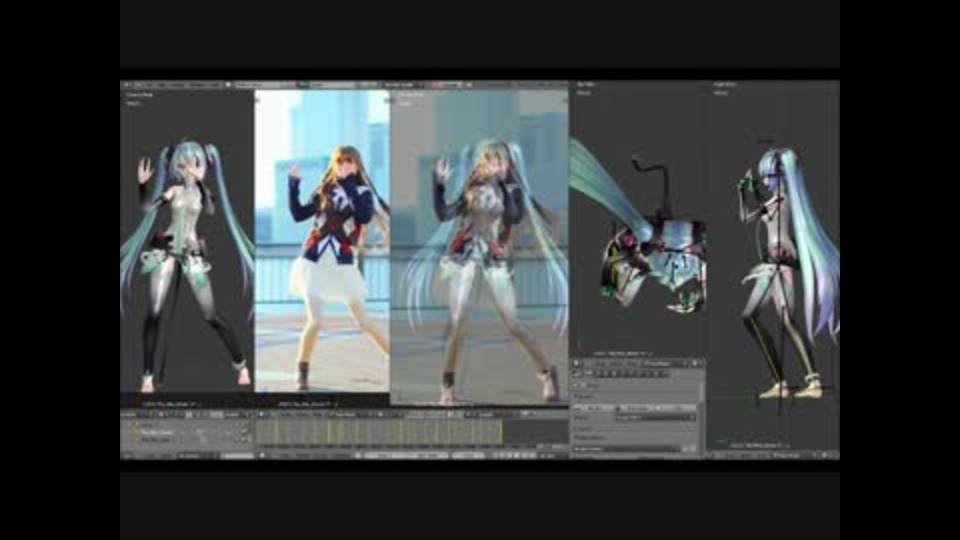
Task: Open the editor type icon of the Top view header
Action: point(577,363)
